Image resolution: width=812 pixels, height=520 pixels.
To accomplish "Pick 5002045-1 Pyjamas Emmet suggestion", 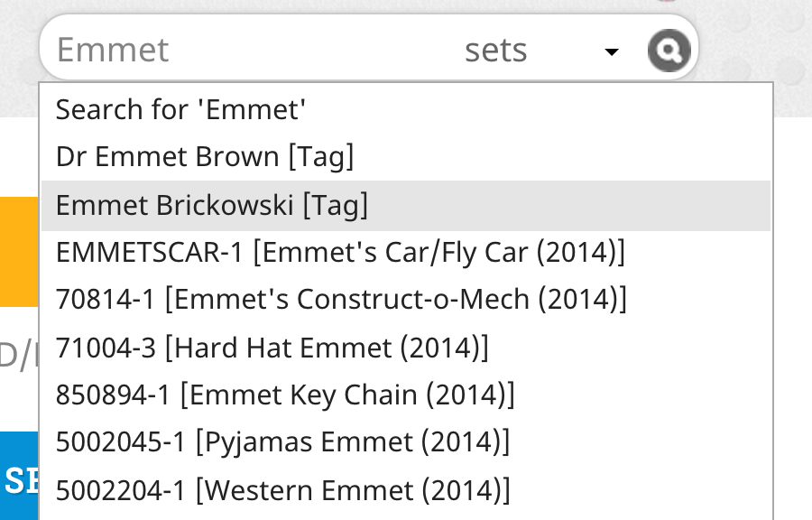I will (405, 442).
